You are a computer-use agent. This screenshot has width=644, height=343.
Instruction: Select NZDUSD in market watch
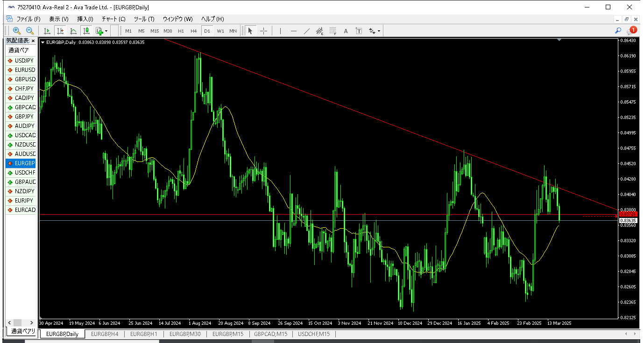click(x=21, y=145)
